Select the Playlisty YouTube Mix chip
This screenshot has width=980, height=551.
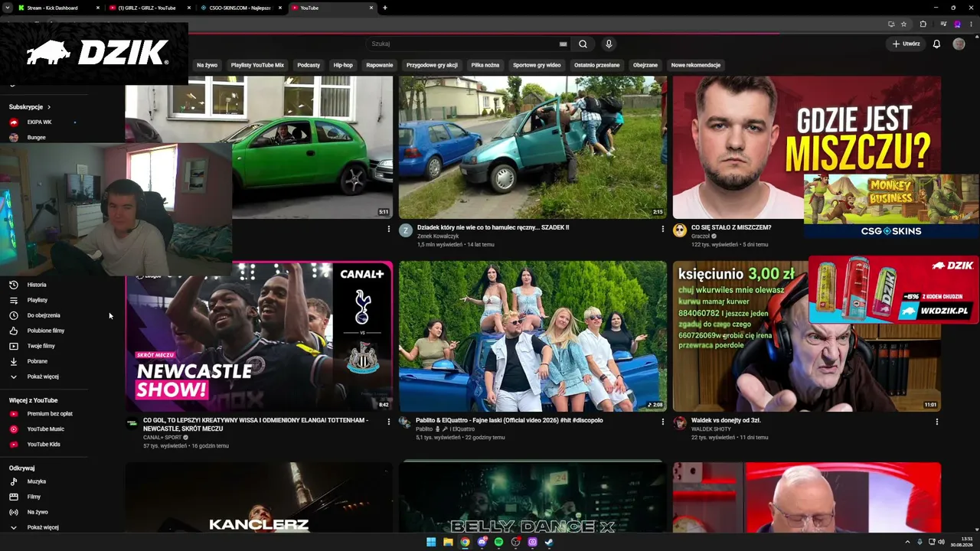(x=257, y=65)
